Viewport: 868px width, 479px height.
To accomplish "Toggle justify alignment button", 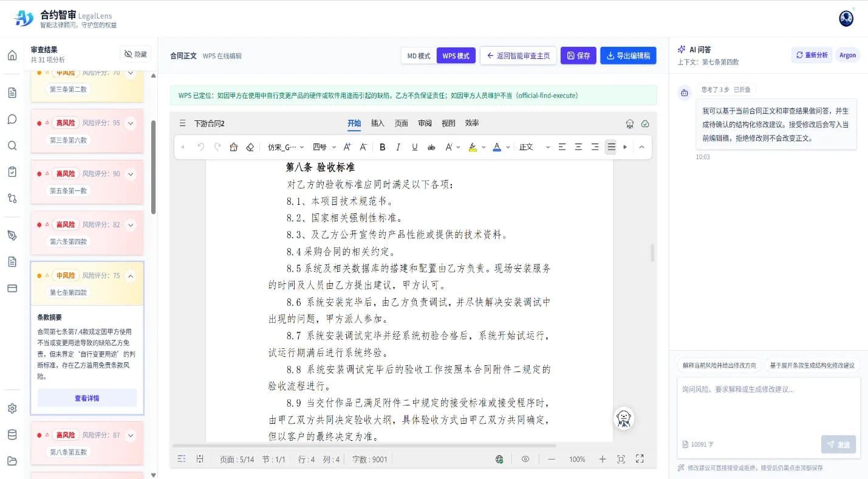I will pos(611,147).
